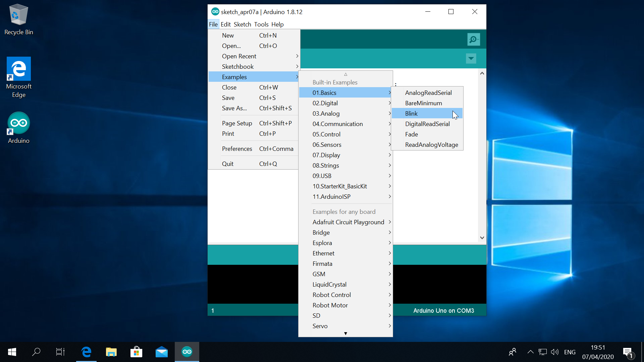Expand 10.StarterKit_BasicKit submenu
This screenshot has width=644, height=362.
[345, 186]
